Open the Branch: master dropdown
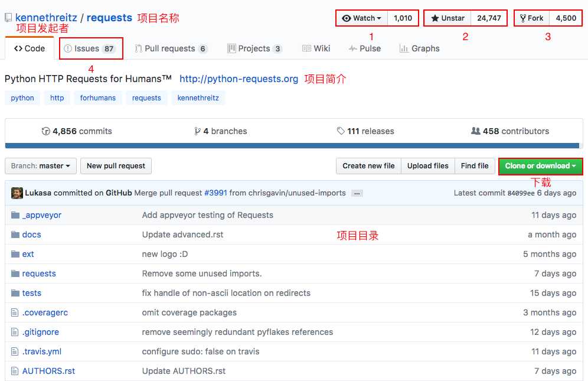The width and height of the screenshot is (588, 381). pos(41,166)
